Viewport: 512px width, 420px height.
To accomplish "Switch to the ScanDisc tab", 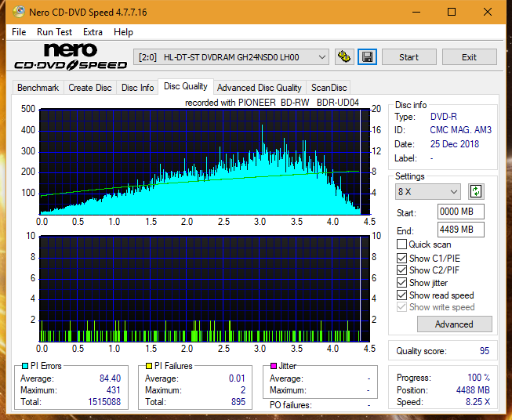I will 329,88.
